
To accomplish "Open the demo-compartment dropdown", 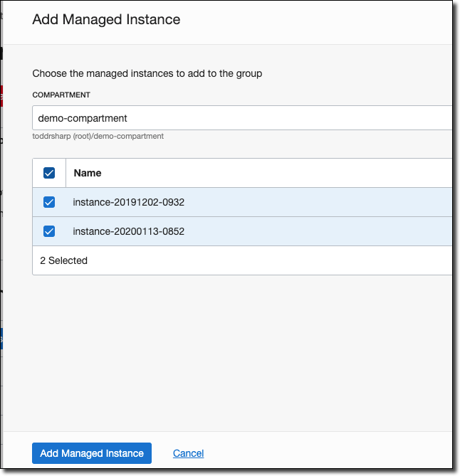I will 242,118.
